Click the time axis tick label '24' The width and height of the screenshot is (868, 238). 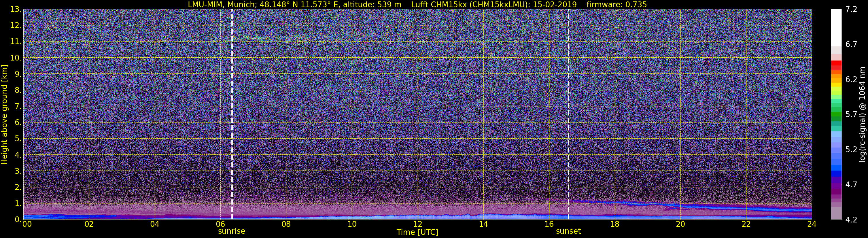(812, 224)
